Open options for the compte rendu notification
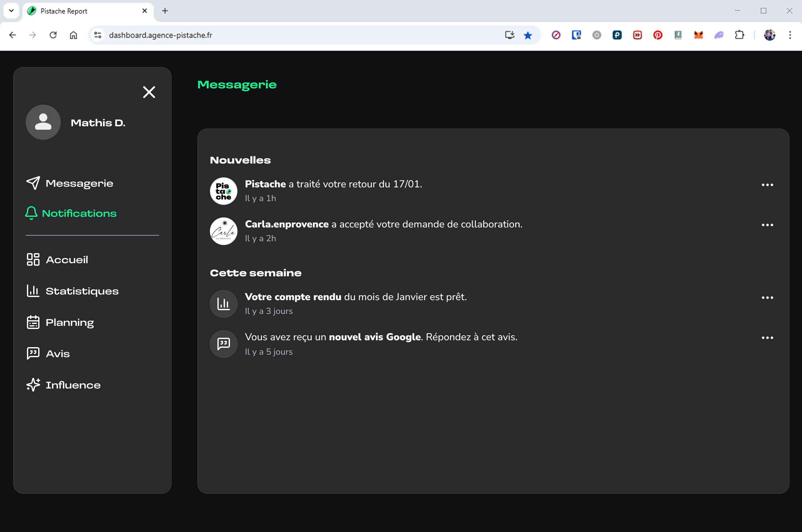The width and height of the screenshot is (802, 532). pos(767,298)
